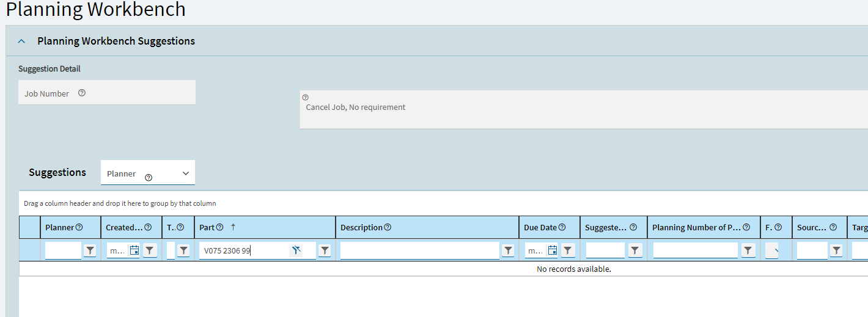This screenshot has height=317, width=868.
Task: Sort by the Due Date column header
Action: 540,227
